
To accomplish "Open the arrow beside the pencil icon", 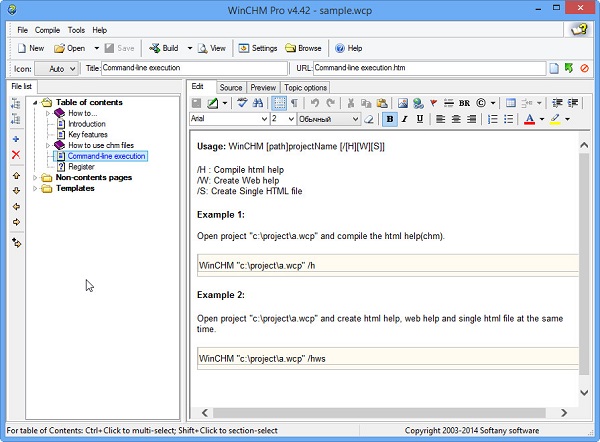I will (x=225, y=103).
